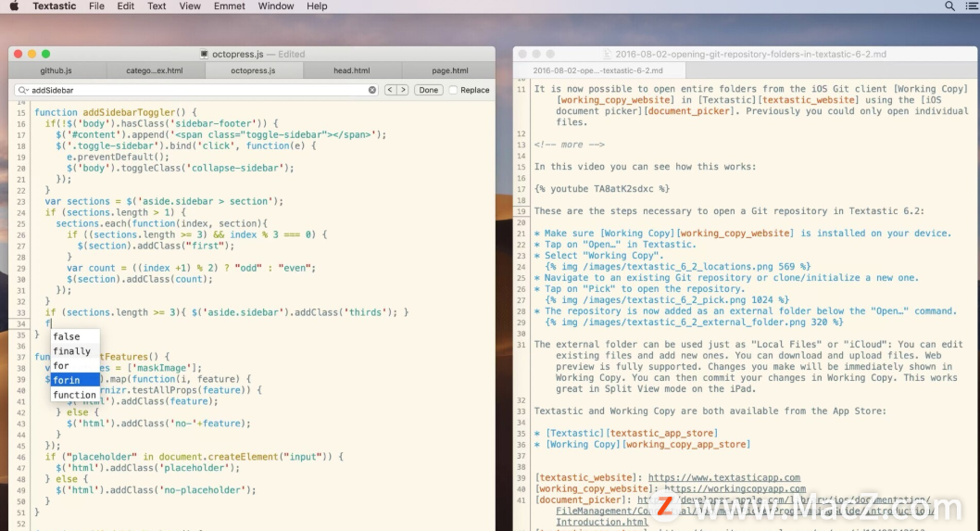Click the 'var sections' declaration line
980x531 pixels.
pyautogui.click(x=164, y=201)
